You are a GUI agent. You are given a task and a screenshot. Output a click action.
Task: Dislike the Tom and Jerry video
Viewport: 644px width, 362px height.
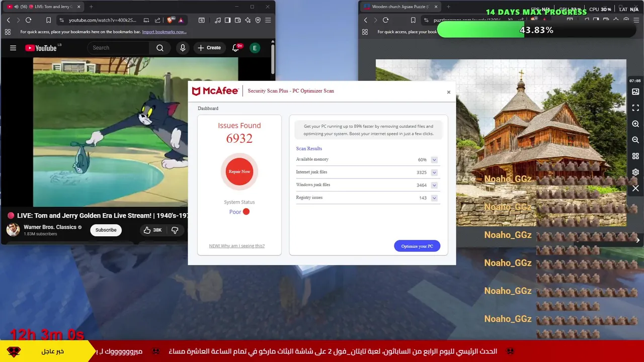(x=175, y=230)
